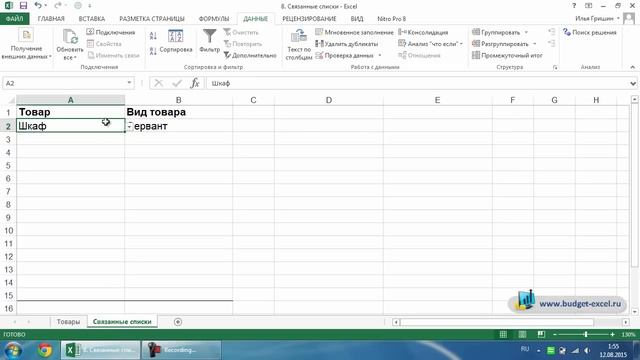Screen dimensions: 640x360
Task: Open Nitro Pro 8 tab
Action: [391, 19]
